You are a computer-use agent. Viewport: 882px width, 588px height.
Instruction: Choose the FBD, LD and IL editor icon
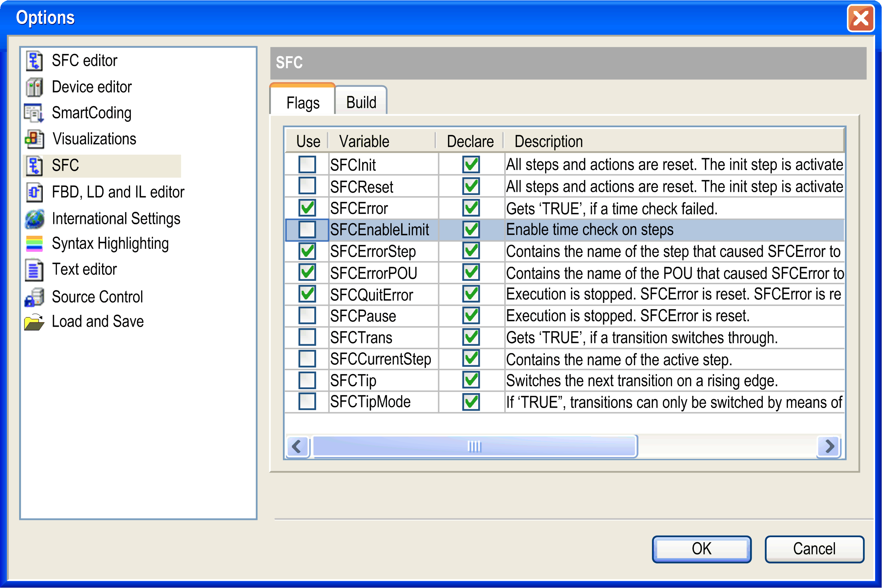34,192
